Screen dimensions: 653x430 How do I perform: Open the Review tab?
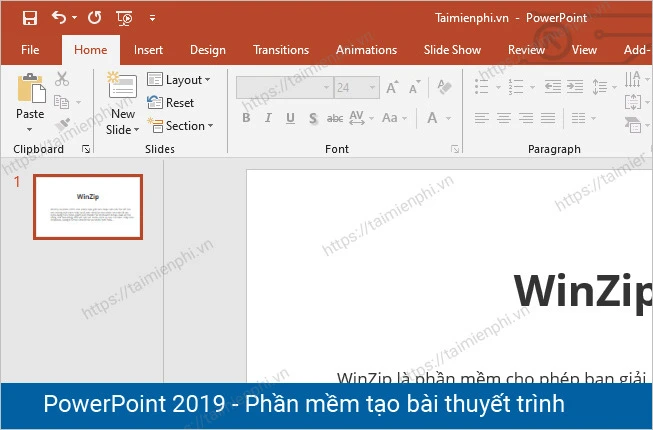[x=526, y=50]
